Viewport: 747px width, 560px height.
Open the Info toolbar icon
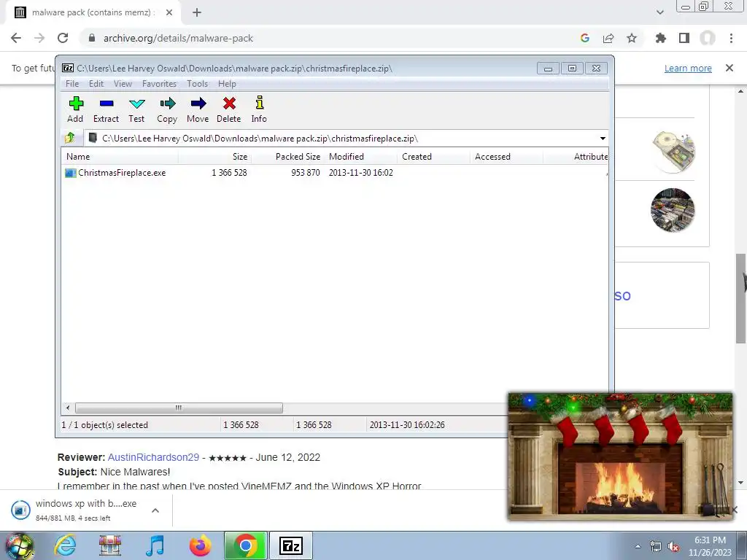pyautogui.click(x=259, y=109)
